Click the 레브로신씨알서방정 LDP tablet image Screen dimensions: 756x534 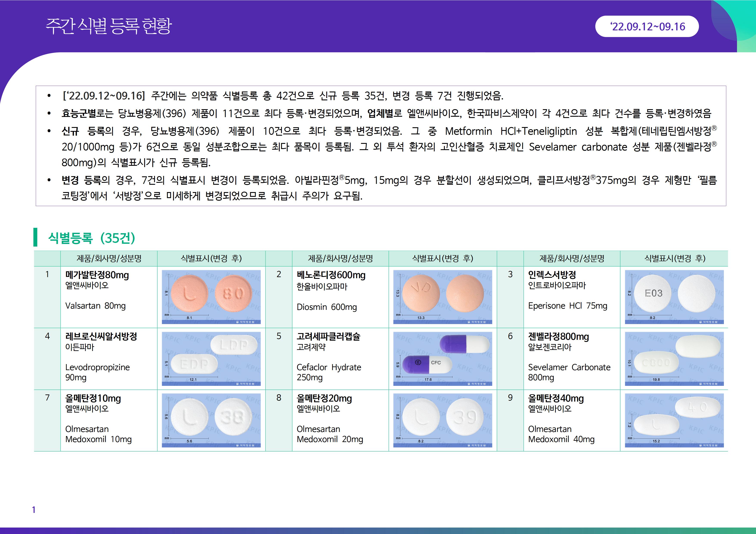coord(211,359)
